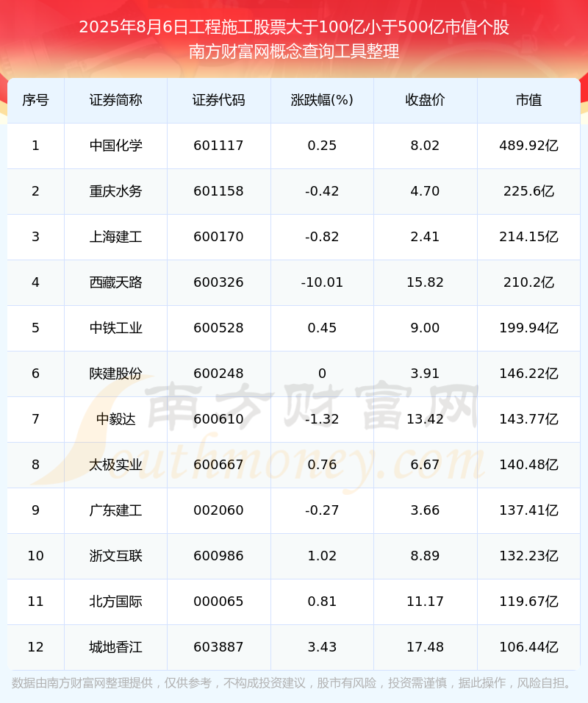Screen dimensions: 588x703
Task: Click market value 225.6亿
Action: 529,191
